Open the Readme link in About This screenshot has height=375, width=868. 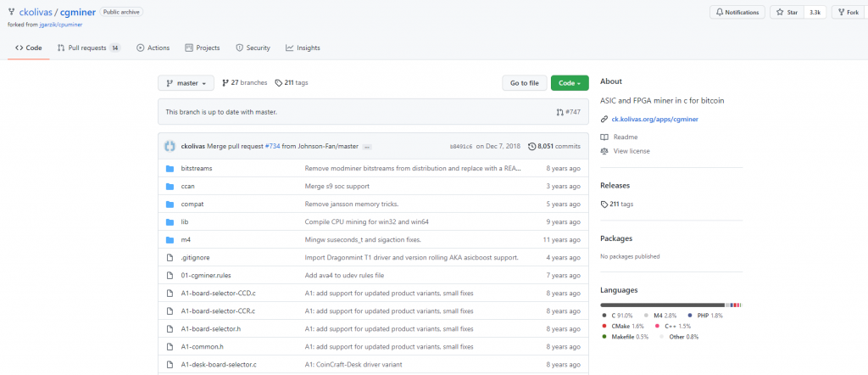tap(625, 137)
